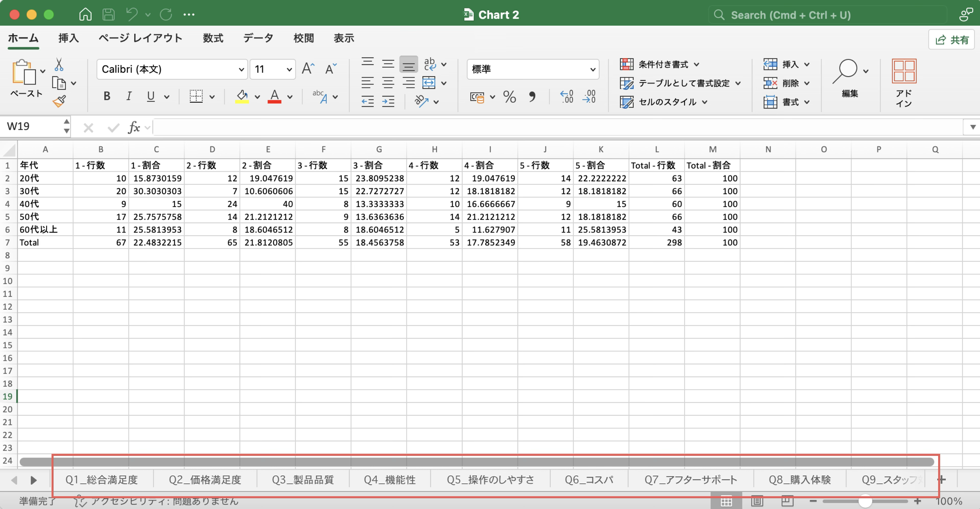Toggle underline formatting
This screenshot has width=980, height=509.
tap(151, 97)
